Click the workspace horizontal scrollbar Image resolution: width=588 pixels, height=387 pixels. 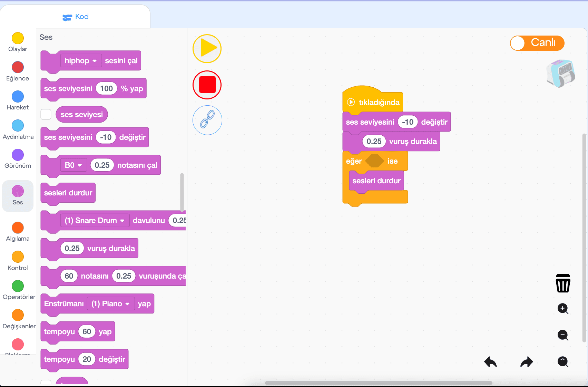(x=378, y=383)
